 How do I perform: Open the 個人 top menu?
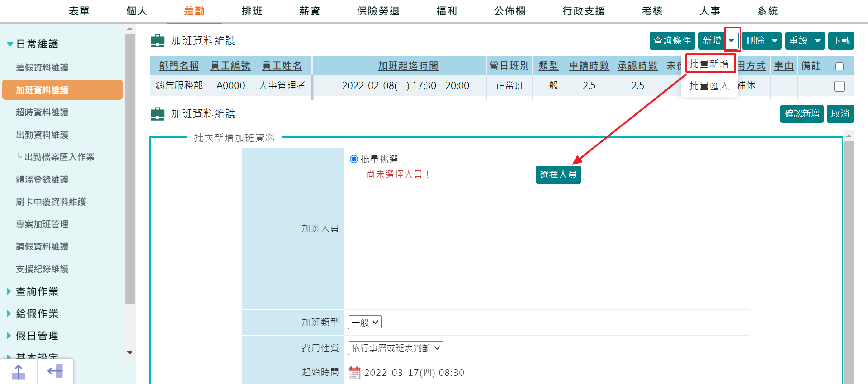(x=137, y=11)
